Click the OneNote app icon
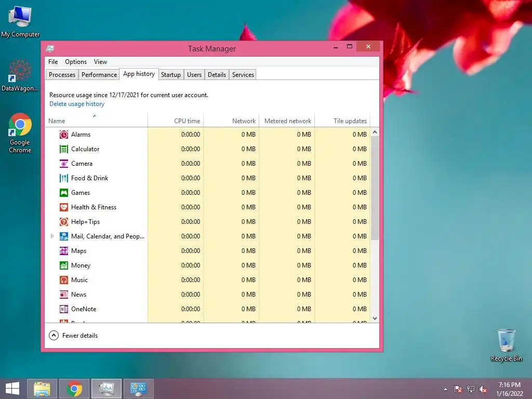Viewport: 532px width, 399px height. [x=64, y=309]
